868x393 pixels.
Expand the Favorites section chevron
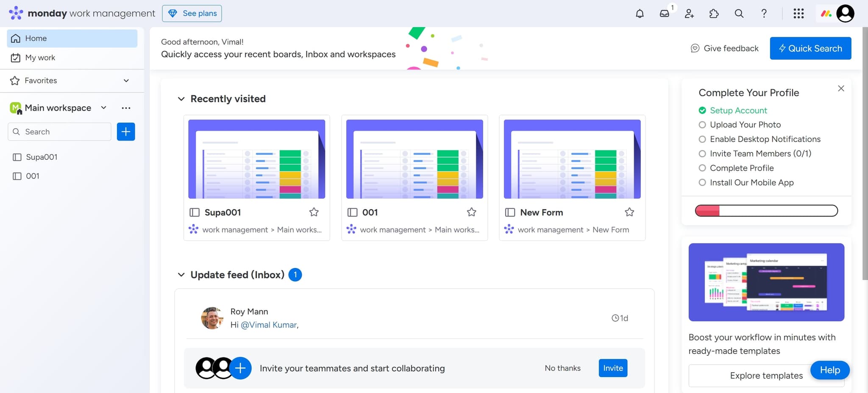[126, 81]
